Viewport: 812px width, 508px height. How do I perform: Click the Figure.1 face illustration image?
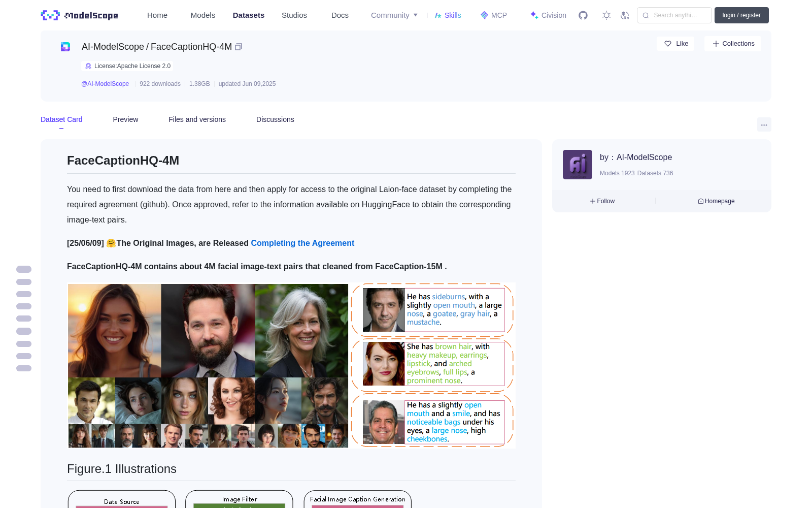point(291,365)
